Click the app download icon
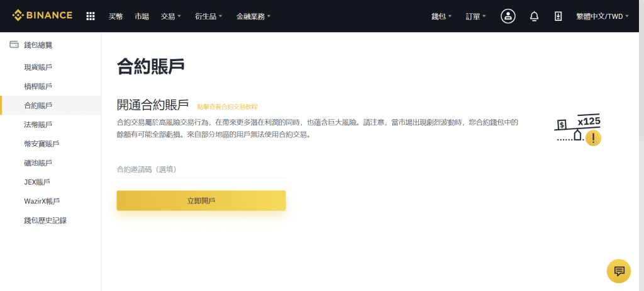 (x=558, y=16)
